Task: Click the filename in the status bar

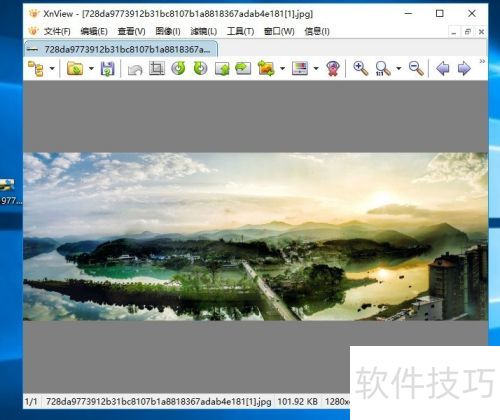Action: (x=158, y=402)
